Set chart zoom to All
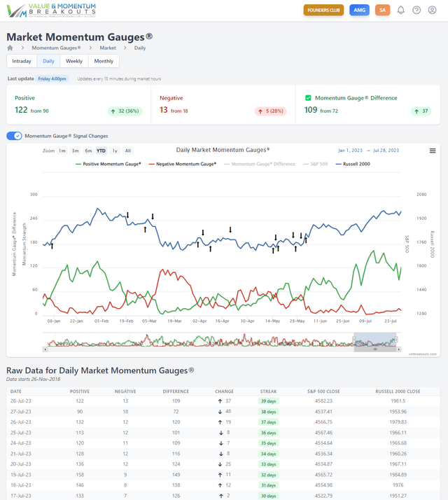The width and height of the screenshot is (448, 500). (128, 151)
